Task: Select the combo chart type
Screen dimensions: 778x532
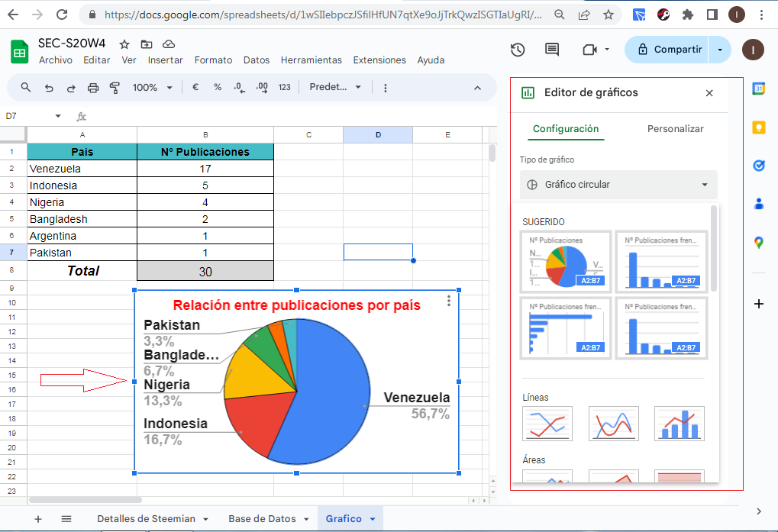Action: [680, 424]
